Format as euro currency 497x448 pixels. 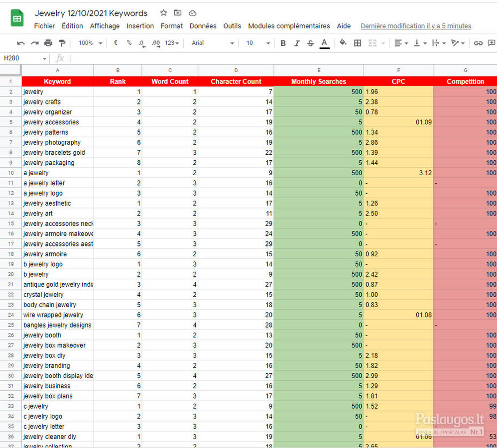pos(116,43)
